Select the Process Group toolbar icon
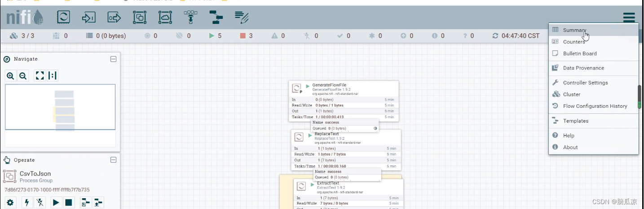The width and height of the screenshot is (644, 209). 140,18
